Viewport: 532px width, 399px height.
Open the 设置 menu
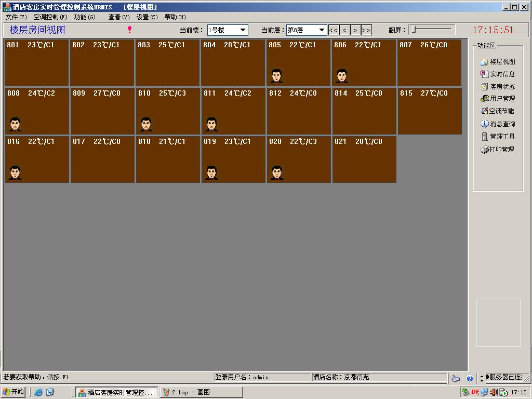click(x=147, y=17)
